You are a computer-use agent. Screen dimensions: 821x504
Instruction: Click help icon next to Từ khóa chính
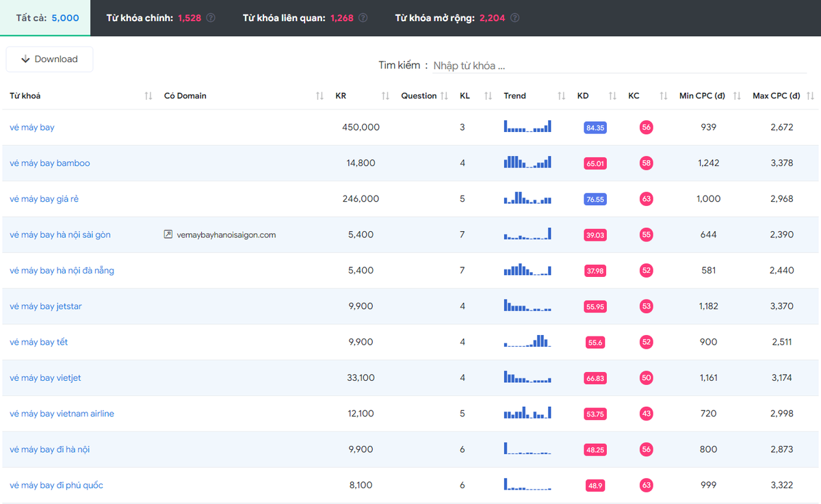211,18
